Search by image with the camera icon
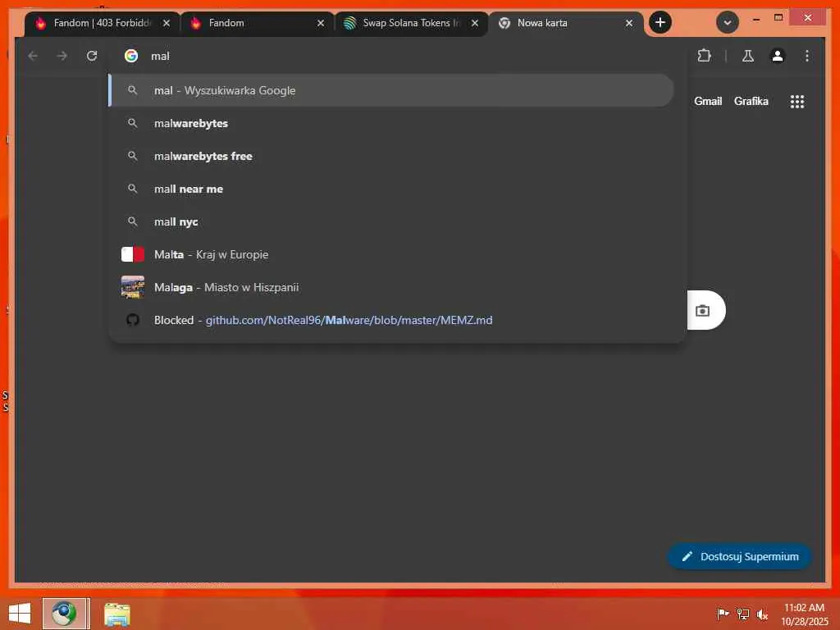 click(702, 311)
